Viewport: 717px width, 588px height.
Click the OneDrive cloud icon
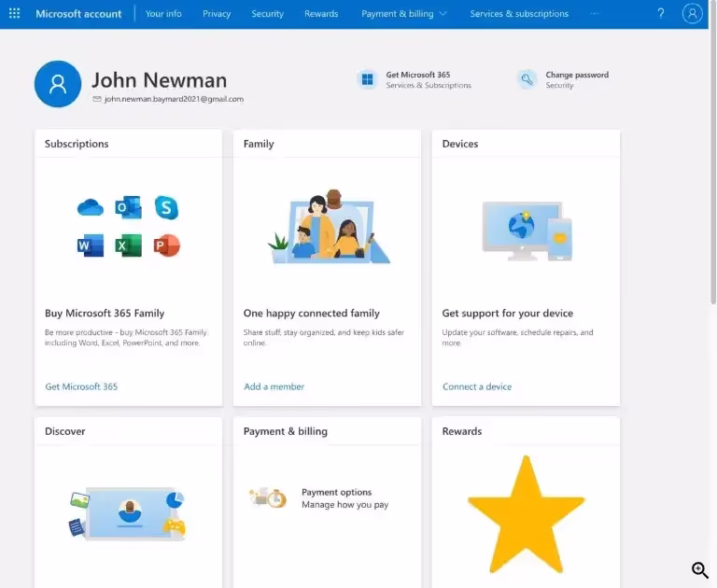[91, 208]
